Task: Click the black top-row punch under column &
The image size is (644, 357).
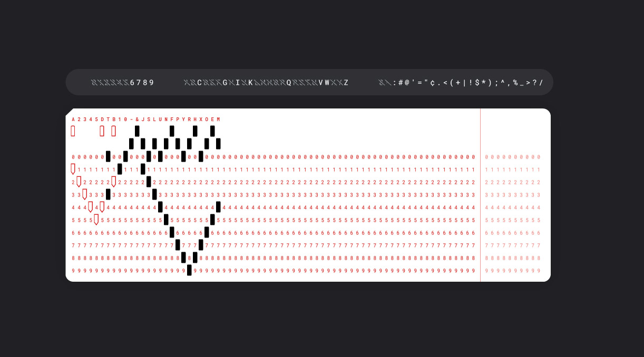Action: (x=137, y=131)
